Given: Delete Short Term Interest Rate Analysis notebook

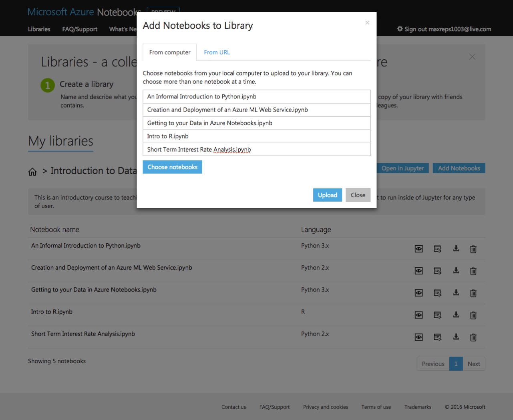Looking at the screenshot, I should point(473,337).
